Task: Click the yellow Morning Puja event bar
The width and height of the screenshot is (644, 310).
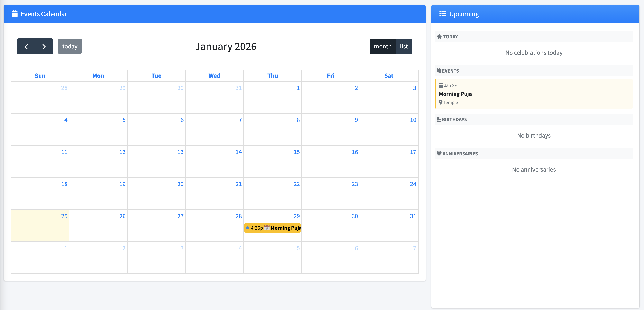Action: point(273,228)
